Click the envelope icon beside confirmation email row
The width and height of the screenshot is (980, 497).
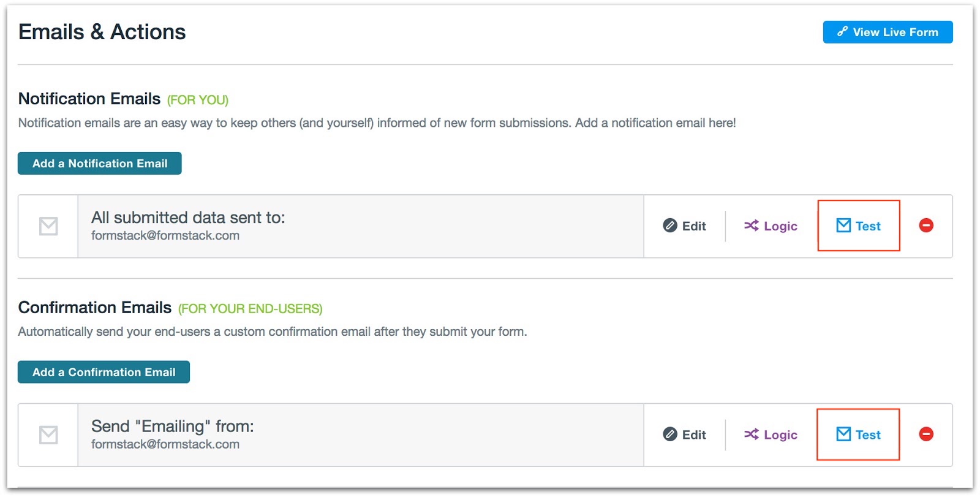[x=48, y=435]
